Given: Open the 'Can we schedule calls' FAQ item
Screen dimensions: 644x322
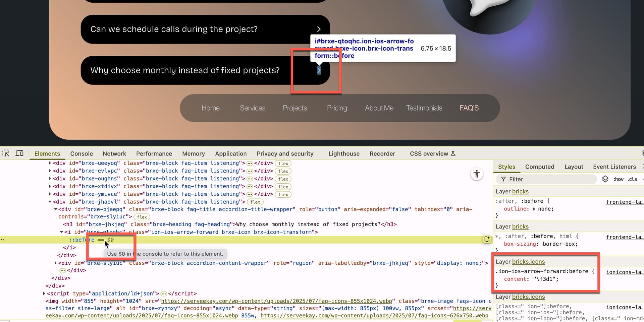Looking at the screenshot, I should pyautogui.click(x=205, y=29).
